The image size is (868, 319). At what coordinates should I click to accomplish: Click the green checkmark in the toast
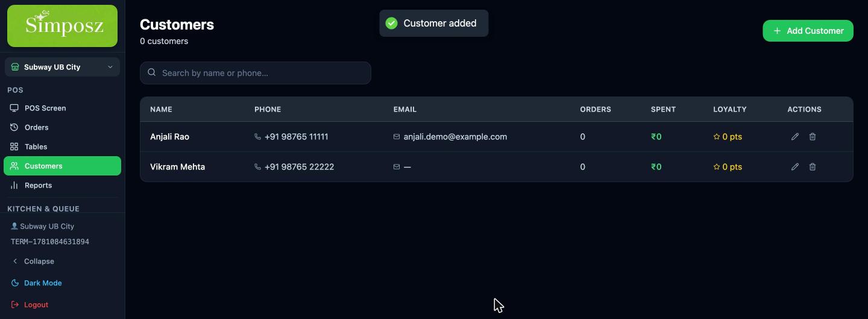coord(392,24)
